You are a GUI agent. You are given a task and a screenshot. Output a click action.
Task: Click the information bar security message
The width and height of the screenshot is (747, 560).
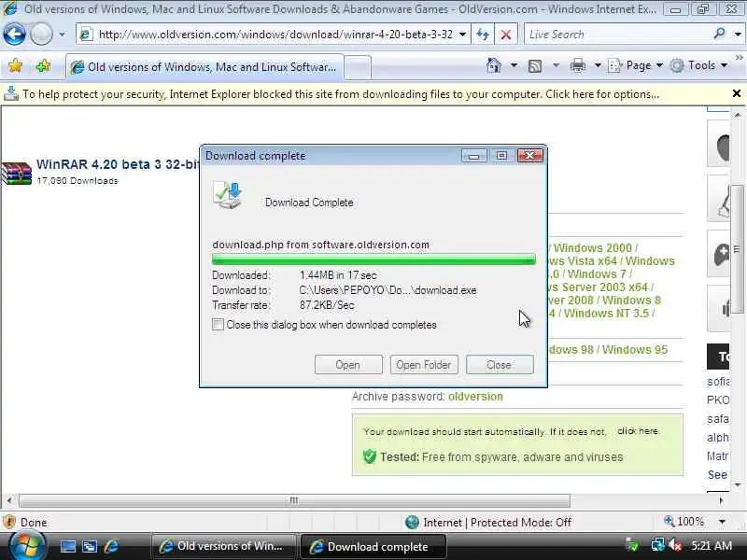[x=341, y=94]
